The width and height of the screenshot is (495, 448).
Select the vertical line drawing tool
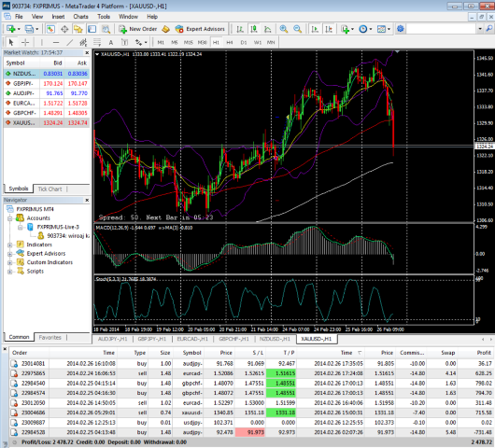(42, 42)
